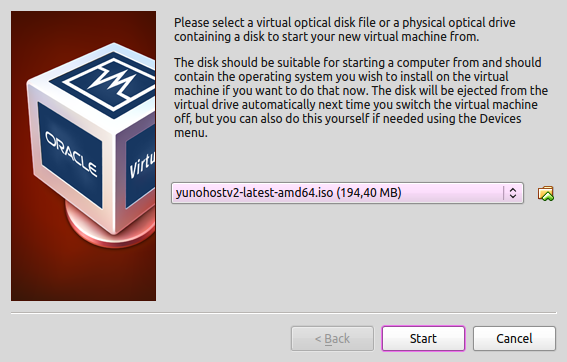
Task: Click the VM logo on the cube's top
Action: [x=110, y=80]
